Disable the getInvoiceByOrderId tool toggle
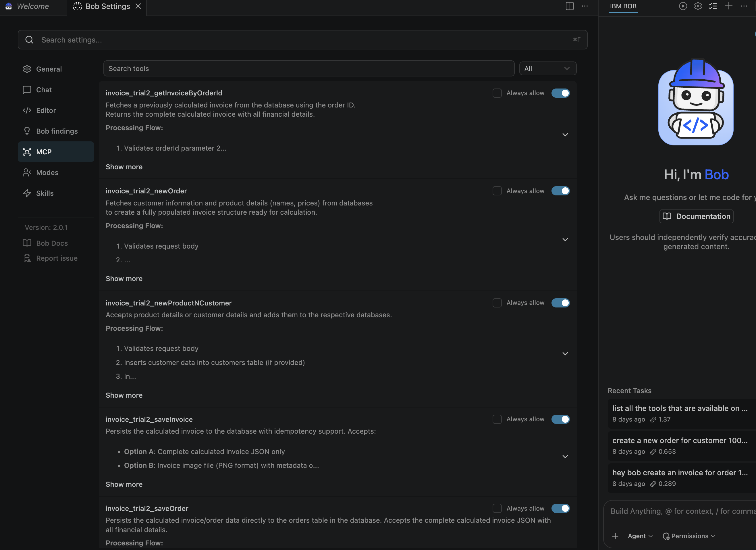 pos(561,93)
